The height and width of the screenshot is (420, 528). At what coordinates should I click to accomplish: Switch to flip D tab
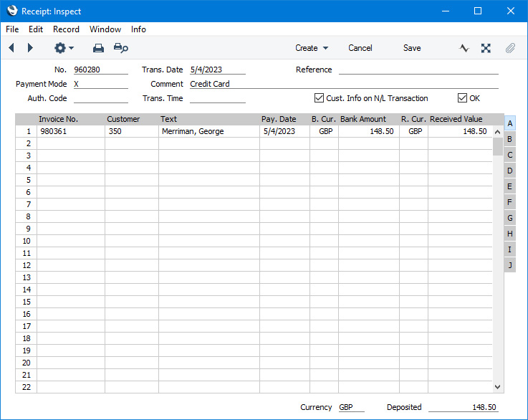coord(510,171)
